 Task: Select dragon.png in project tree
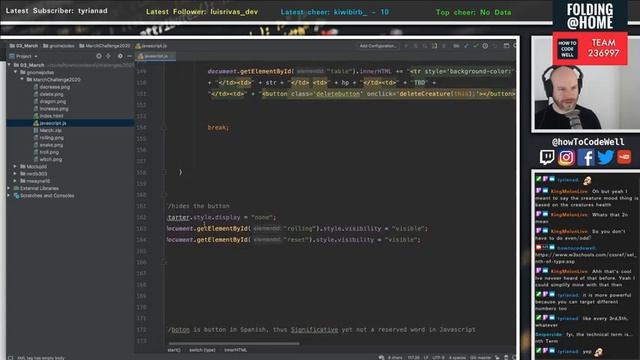click(52, 101)
